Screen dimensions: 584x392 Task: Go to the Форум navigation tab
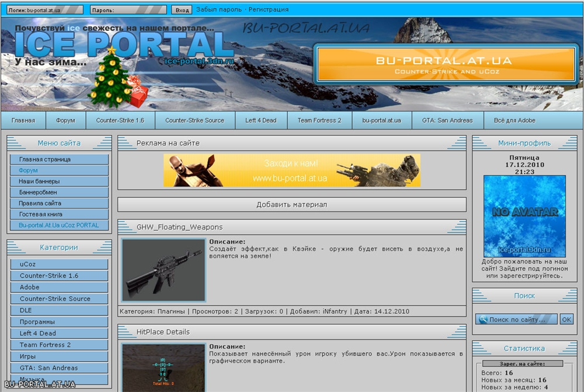(x=65, y=120)
